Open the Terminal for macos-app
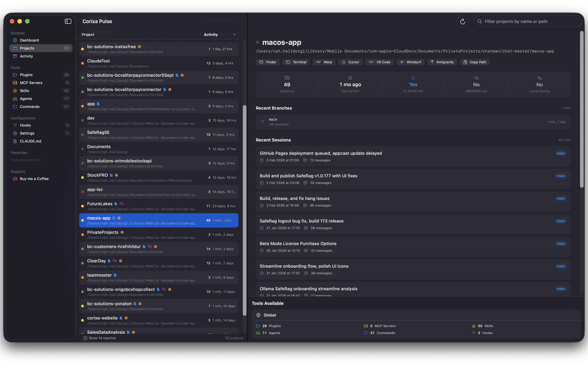Image resolution: width=588 pixels, height=367 pixels. (296, 62)
